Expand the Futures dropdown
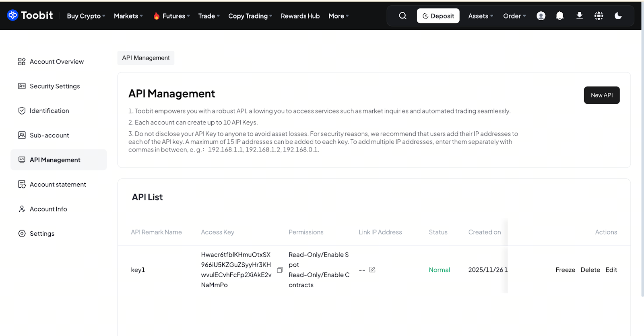This screenshot has height=336, width=644. point(171,16)
